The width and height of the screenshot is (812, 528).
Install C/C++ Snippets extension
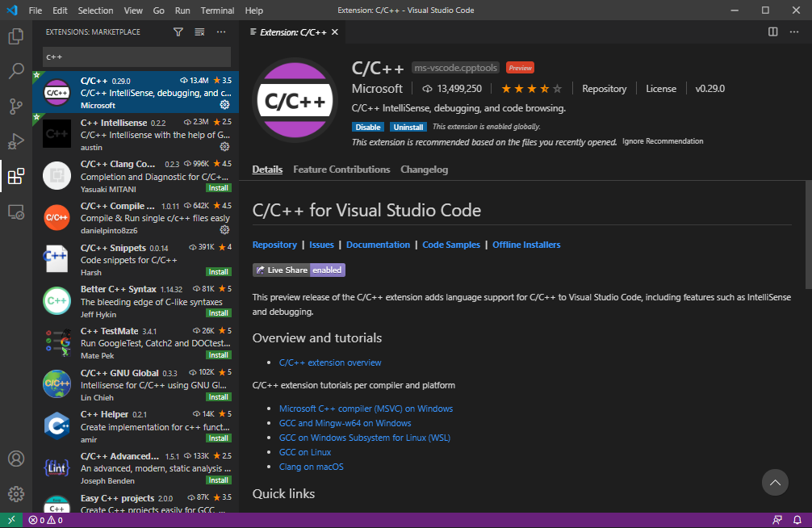click(219, 272)
